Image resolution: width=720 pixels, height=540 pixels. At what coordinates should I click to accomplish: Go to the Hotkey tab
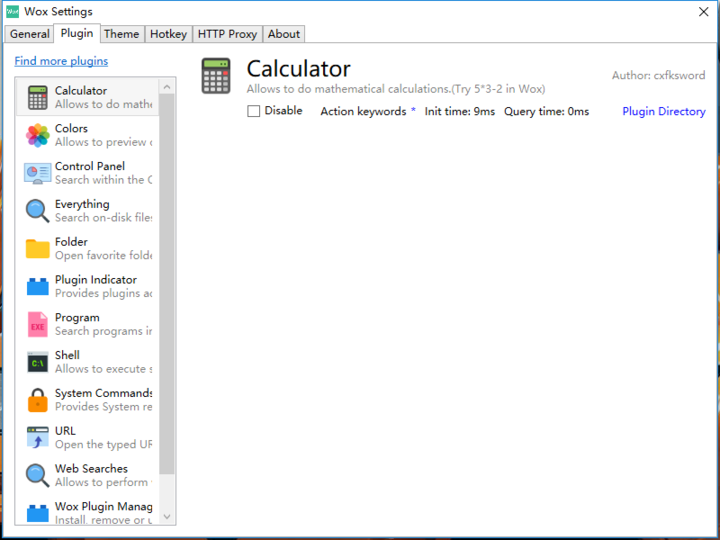(169, 34)
